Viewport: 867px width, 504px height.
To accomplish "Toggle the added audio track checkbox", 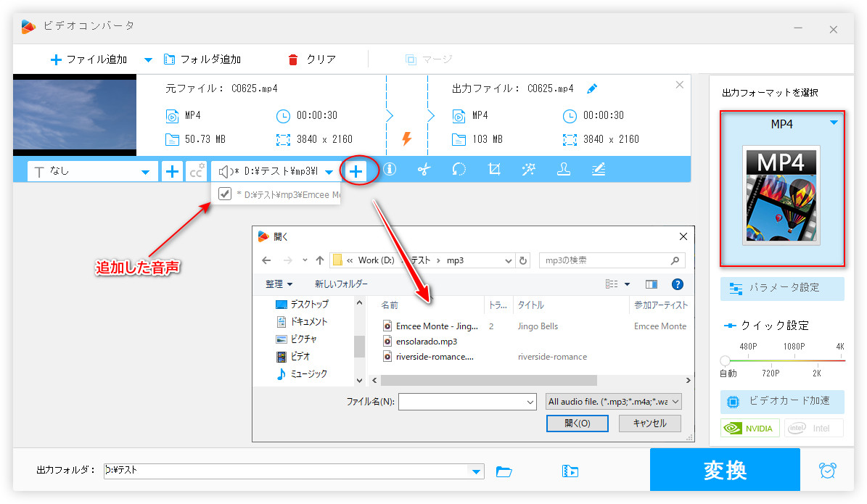I will click(225, 194).
